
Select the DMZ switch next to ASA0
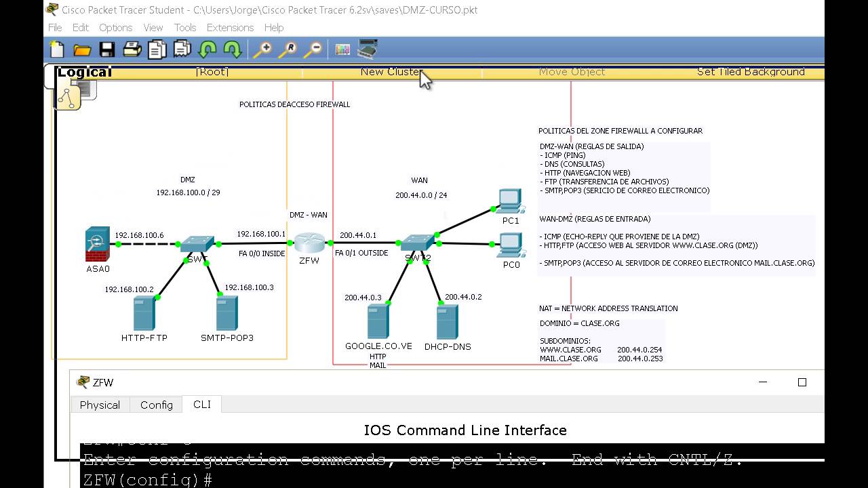point(196,244)
